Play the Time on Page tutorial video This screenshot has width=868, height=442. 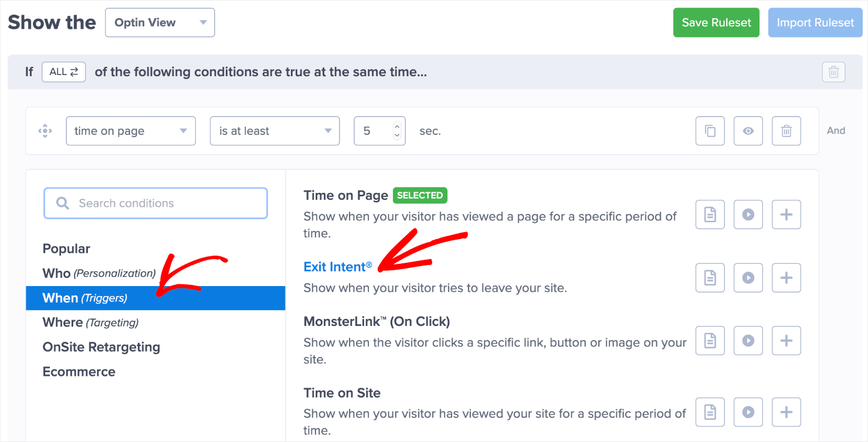[748, 214]
